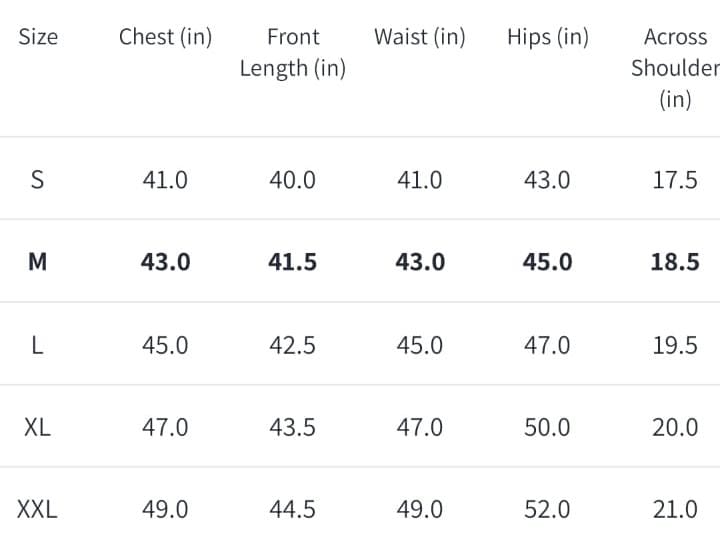The height and width of the screenshot is (547, 720).
Task: Select the L size row label
Action: 38,345
